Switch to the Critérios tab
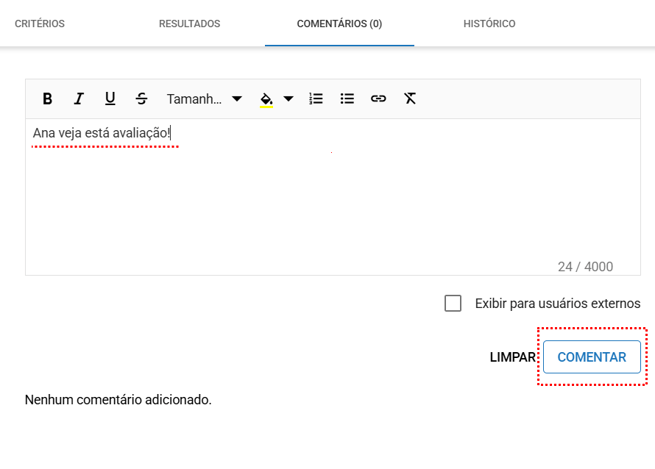 (x=40, y=24)
